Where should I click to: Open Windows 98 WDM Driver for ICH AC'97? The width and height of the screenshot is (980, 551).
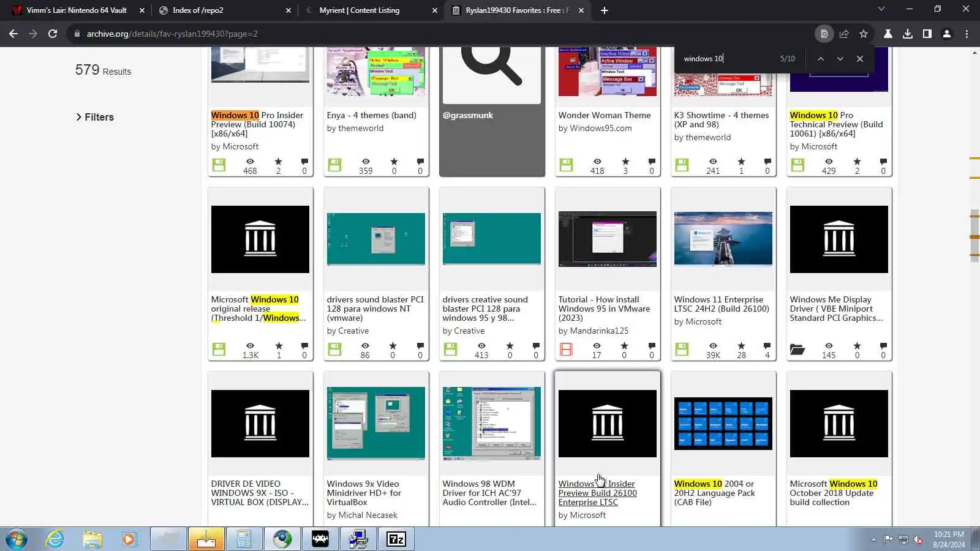click(x=489, y=493)
